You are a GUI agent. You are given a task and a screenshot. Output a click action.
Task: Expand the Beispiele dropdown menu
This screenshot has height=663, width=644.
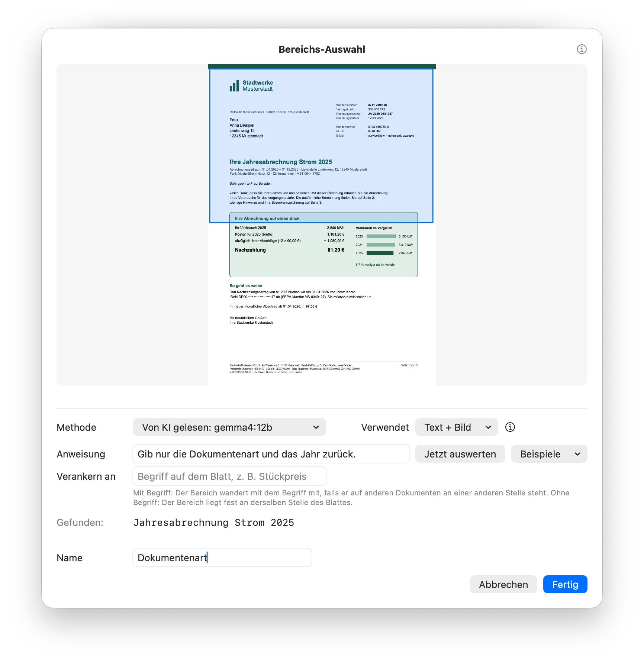tap(549, 454)
